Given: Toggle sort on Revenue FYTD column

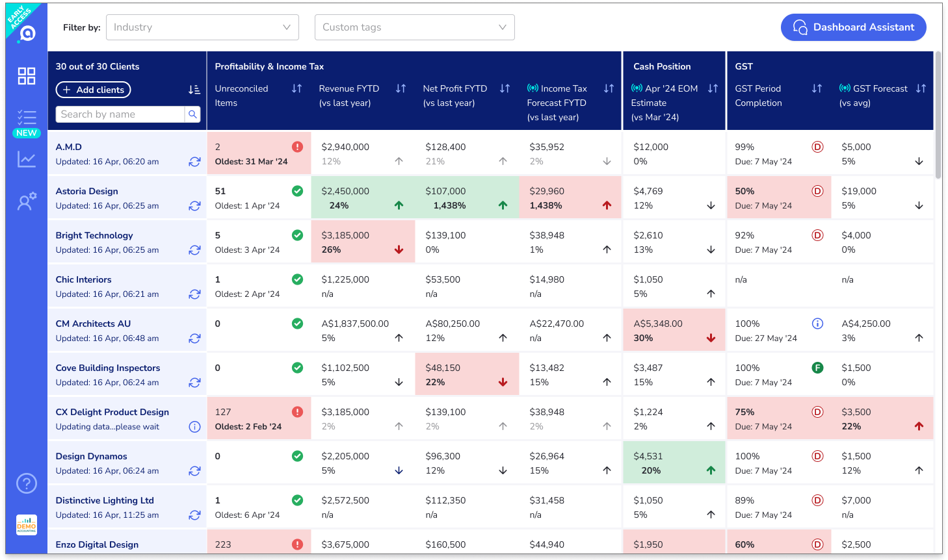Looking at the screenshot, I should coord(401,88).
